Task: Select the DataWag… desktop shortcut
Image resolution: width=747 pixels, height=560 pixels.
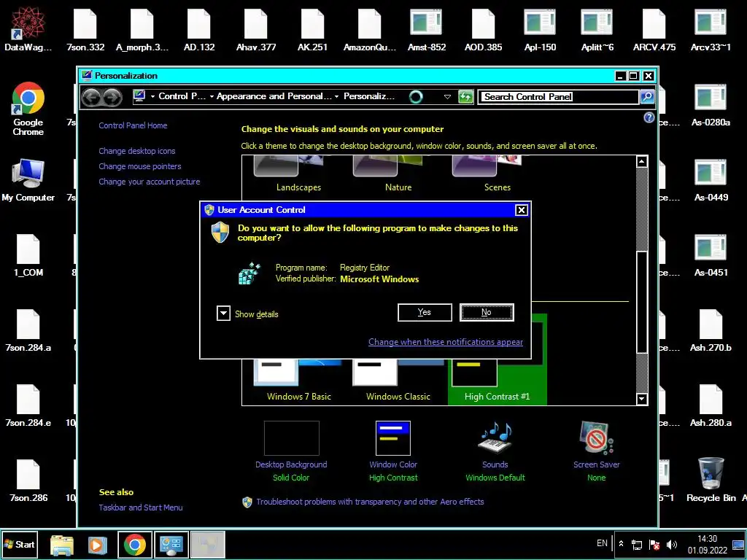Action: [28, 29]
